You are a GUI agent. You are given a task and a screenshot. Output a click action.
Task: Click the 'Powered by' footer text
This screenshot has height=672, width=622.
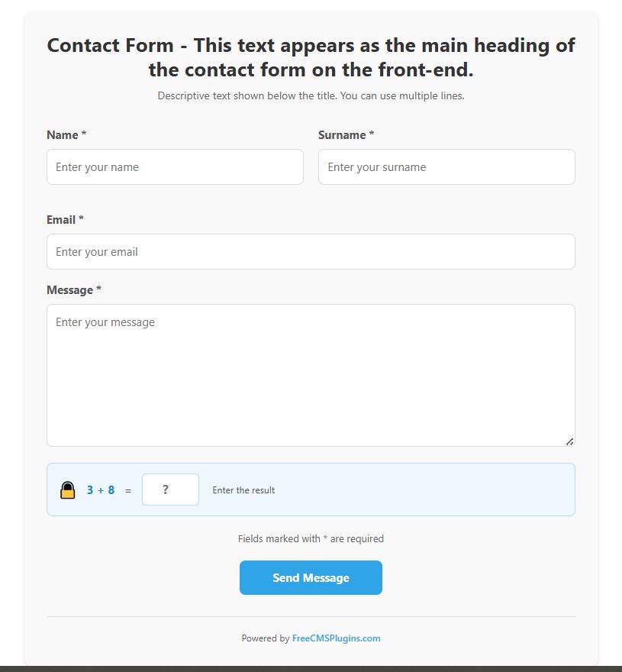[265, 638]
